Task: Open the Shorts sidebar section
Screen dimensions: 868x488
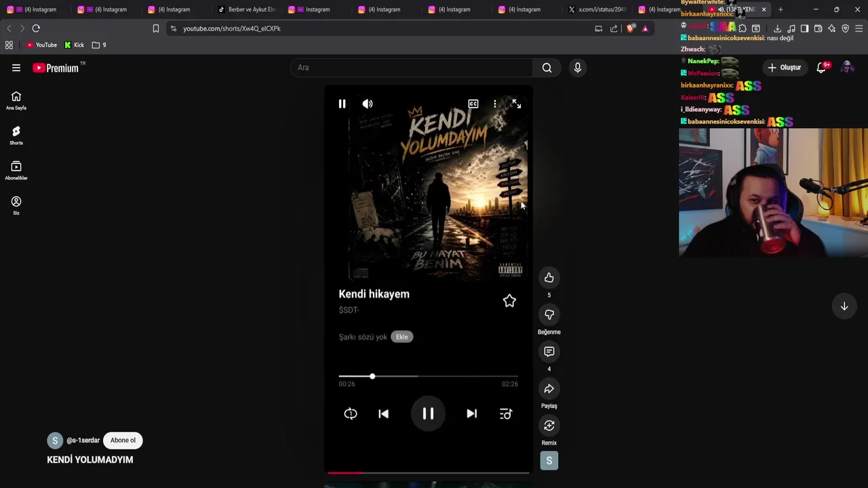Action: (x=16, y=136)
